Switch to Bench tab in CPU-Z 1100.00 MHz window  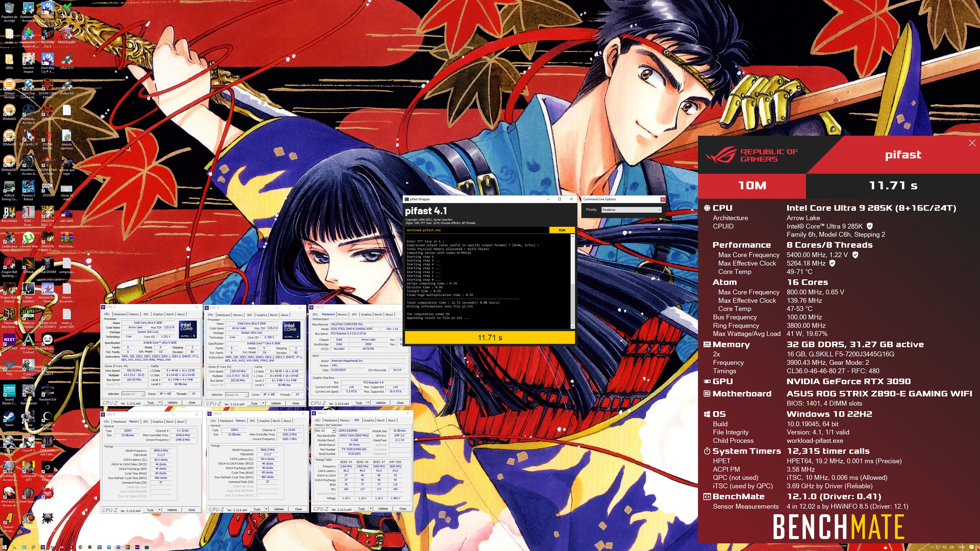[x=274, y=315]
